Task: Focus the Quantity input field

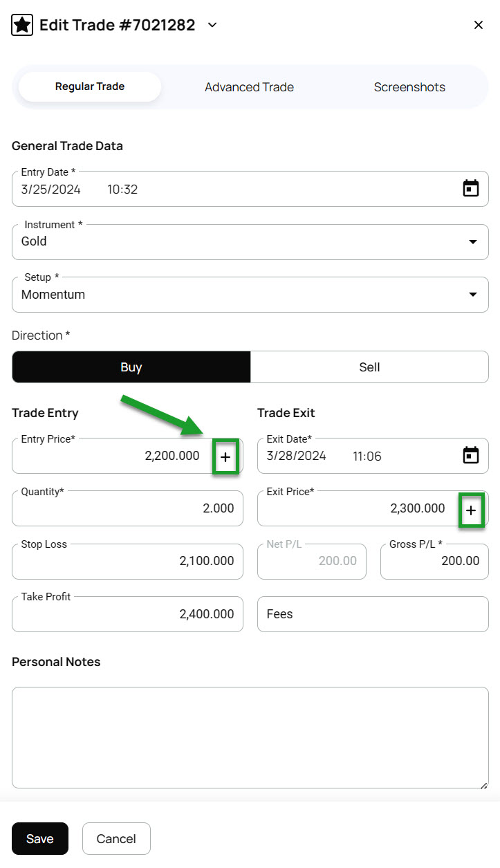Action: coord(127,509)
